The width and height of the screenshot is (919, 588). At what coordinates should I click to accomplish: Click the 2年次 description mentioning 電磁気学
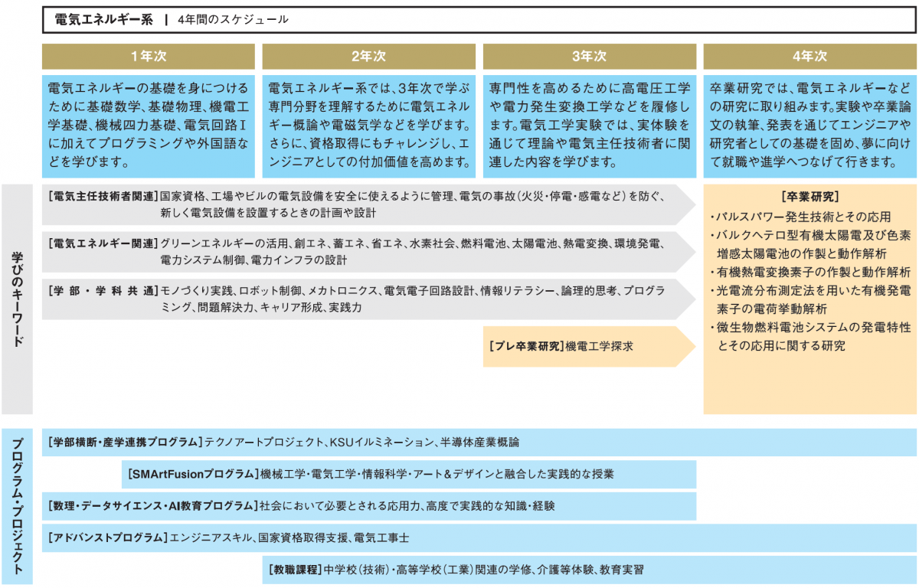pyautogui.click(x=369, y=125)
